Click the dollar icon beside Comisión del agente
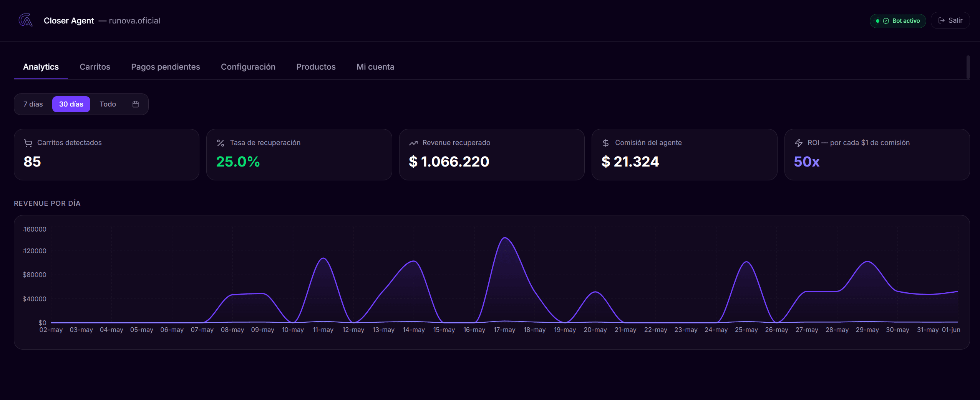The image size is (980, 400). click(606, 143)
